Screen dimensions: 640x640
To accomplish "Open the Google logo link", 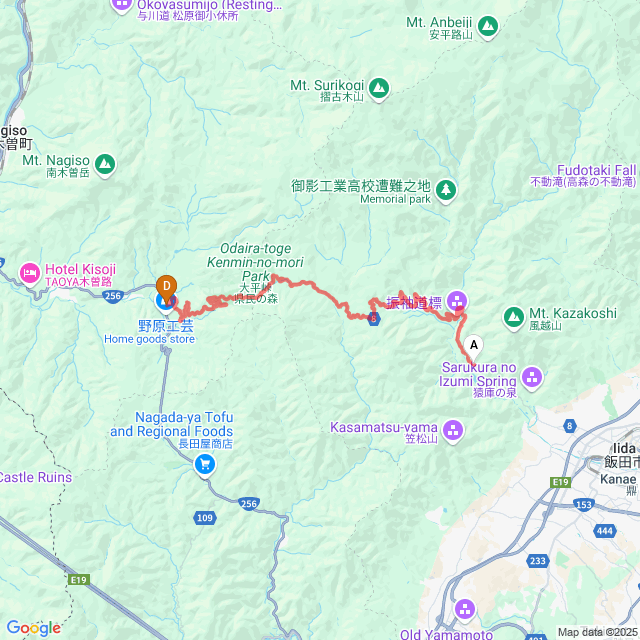I will click(33, 628).
